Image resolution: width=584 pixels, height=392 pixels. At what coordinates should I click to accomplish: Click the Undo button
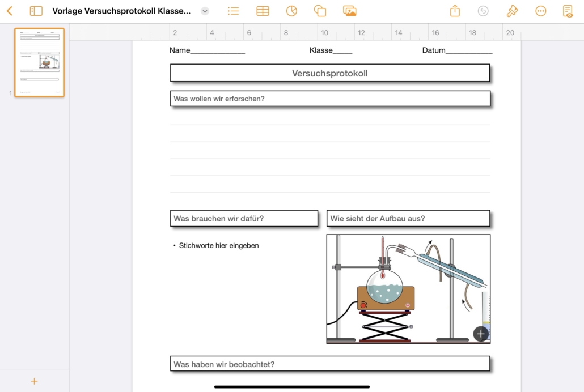(x=483, y=11)
